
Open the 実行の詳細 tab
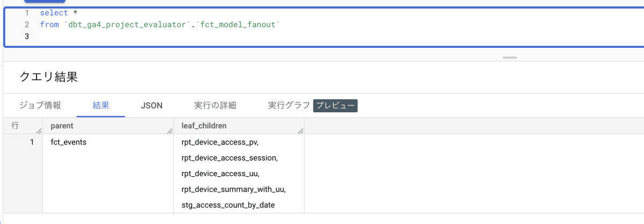[215, 106]
